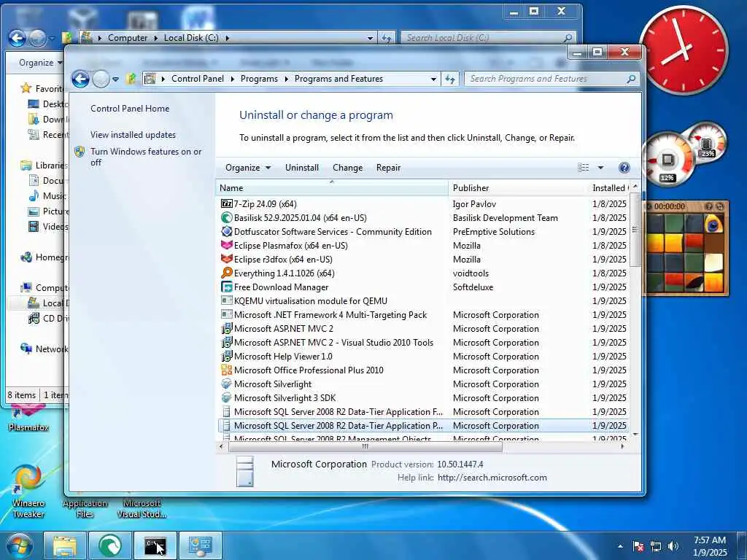Click the network tray icon
Viewport: 747px width, 560px height.
coord(656,546)
